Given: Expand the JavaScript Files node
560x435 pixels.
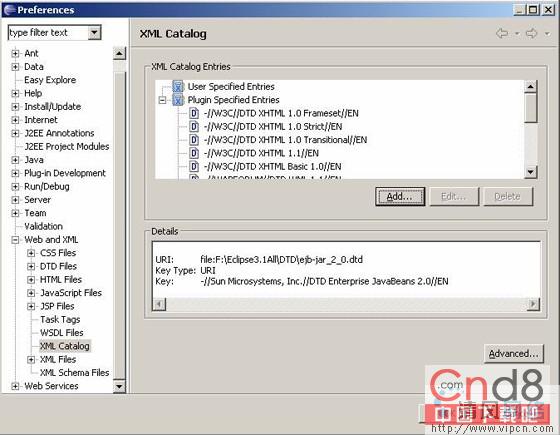Looking at the screenshot, I should click(x=31, y=293).
